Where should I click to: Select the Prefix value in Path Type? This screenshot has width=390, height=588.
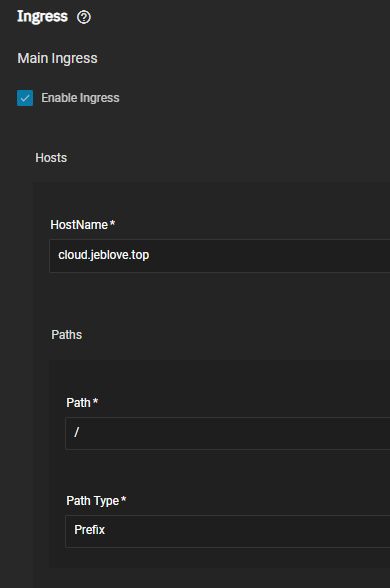tap(90, 530)
